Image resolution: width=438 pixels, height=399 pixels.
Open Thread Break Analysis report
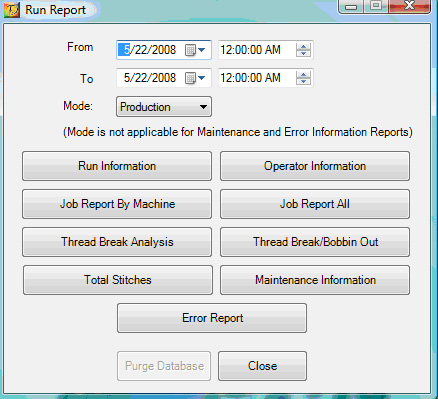point(117,242)
